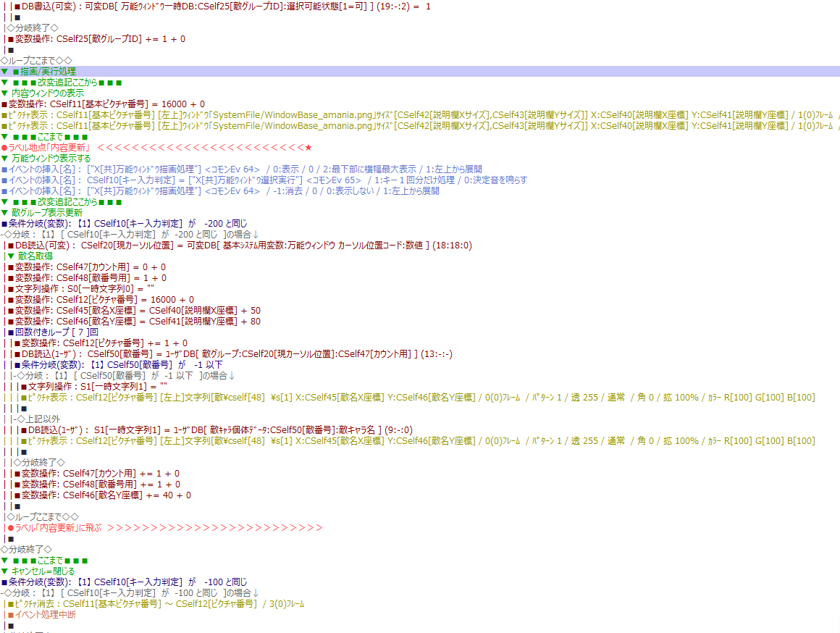The width and height of the screenshot is (840, 633).
Task: Select line CSelf25[敵グループID] += 1 + 0
Action: coord(97,39)
